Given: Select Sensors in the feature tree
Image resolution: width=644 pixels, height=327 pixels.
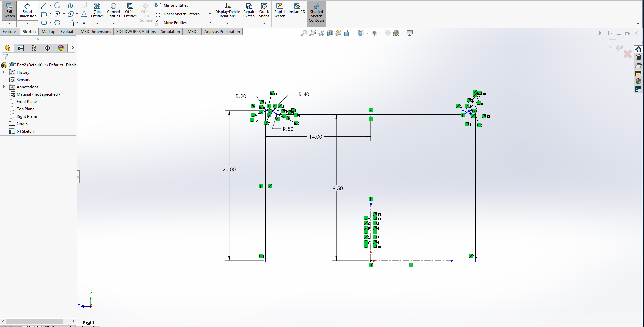Looking at the screenshot, I should tap(23, 80).
